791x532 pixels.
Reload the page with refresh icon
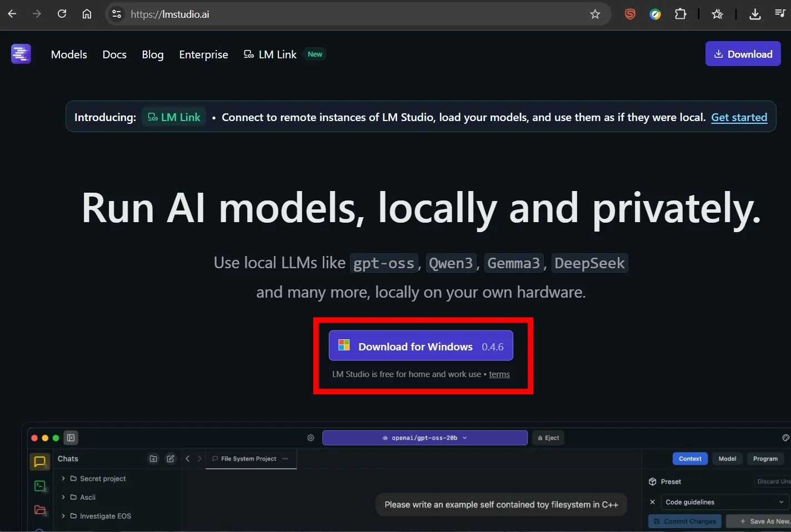click(62, 14)
